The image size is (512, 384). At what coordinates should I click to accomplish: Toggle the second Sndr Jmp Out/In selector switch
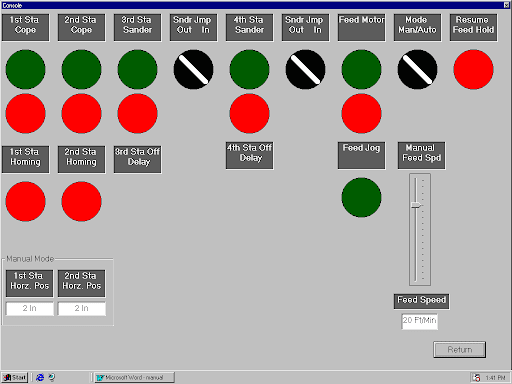pyautogui.click(x=305, y=69)
